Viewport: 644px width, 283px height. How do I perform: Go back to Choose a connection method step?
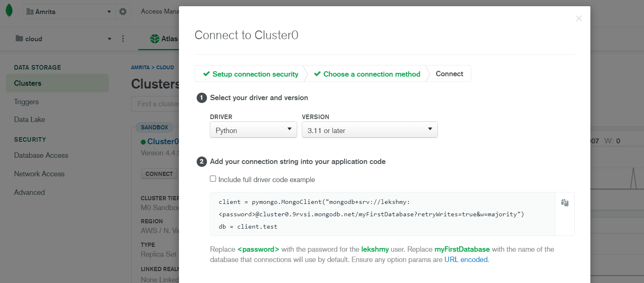(x=367, y=74)
